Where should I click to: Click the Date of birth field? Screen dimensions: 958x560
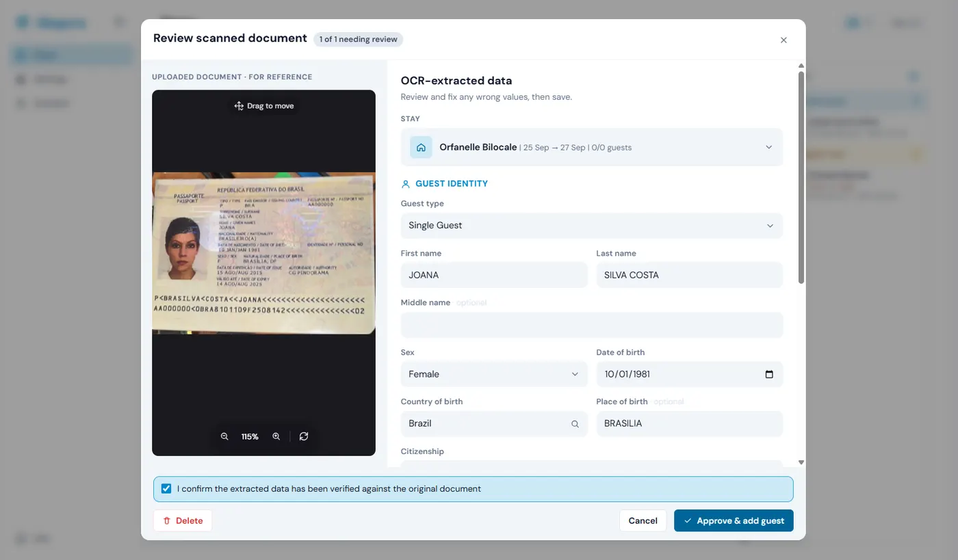click(x=690, y=374)
